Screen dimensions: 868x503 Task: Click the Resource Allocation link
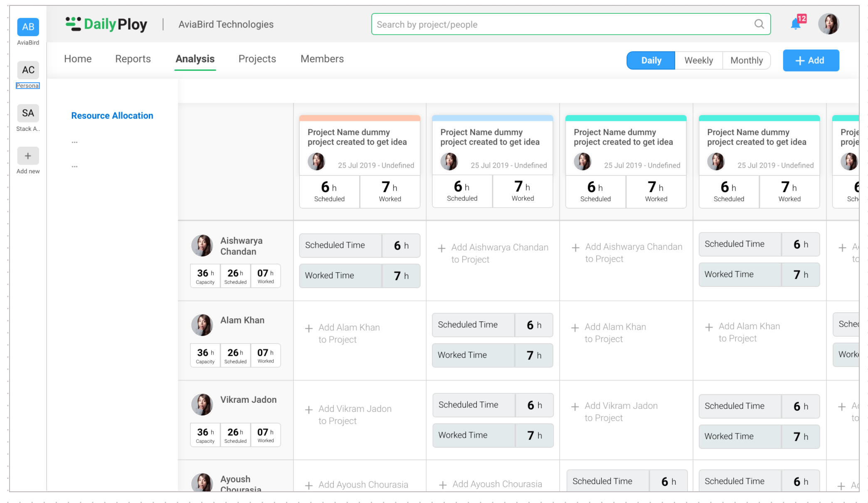click(x=112, y=116)
